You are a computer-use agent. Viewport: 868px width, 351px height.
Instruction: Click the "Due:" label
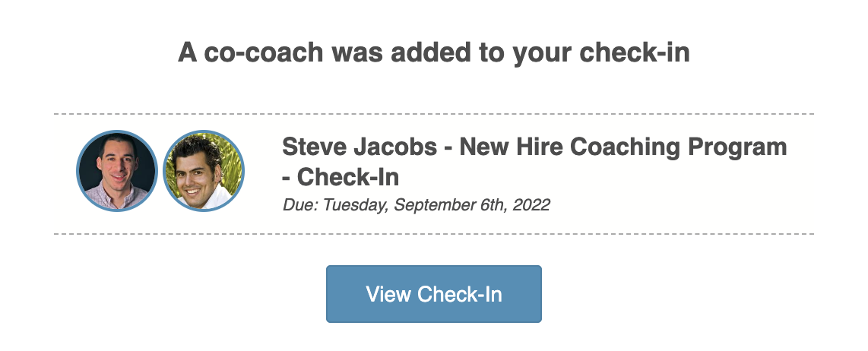[296, 204]
